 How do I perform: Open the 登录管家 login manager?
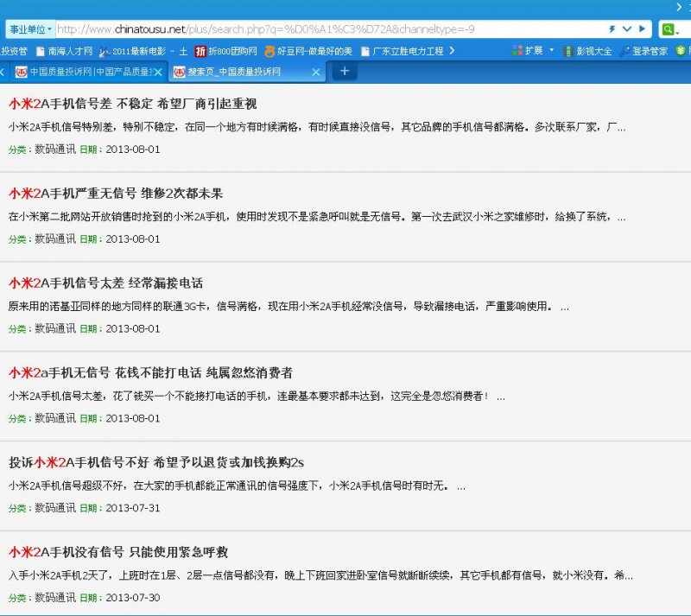point(643,51)
